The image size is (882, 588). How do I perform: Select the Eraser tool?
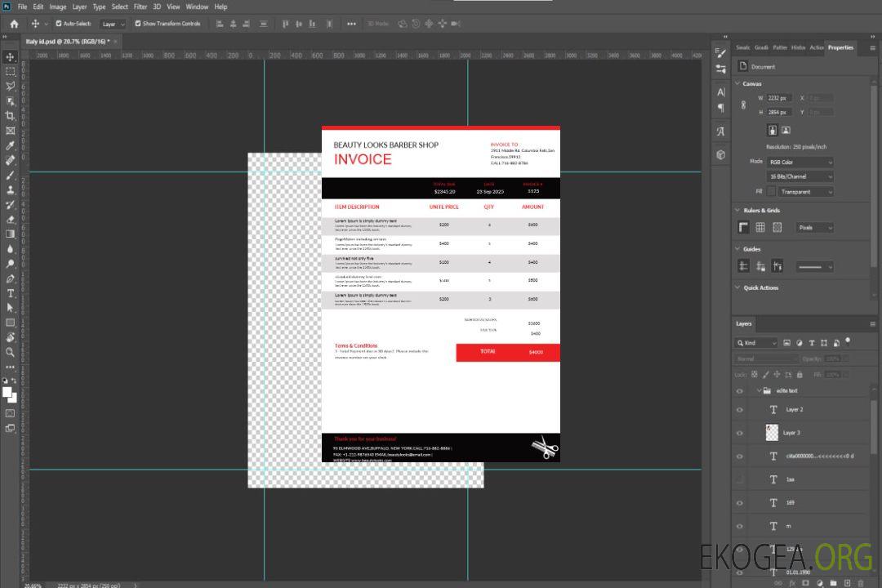click(x=10, y=220)
